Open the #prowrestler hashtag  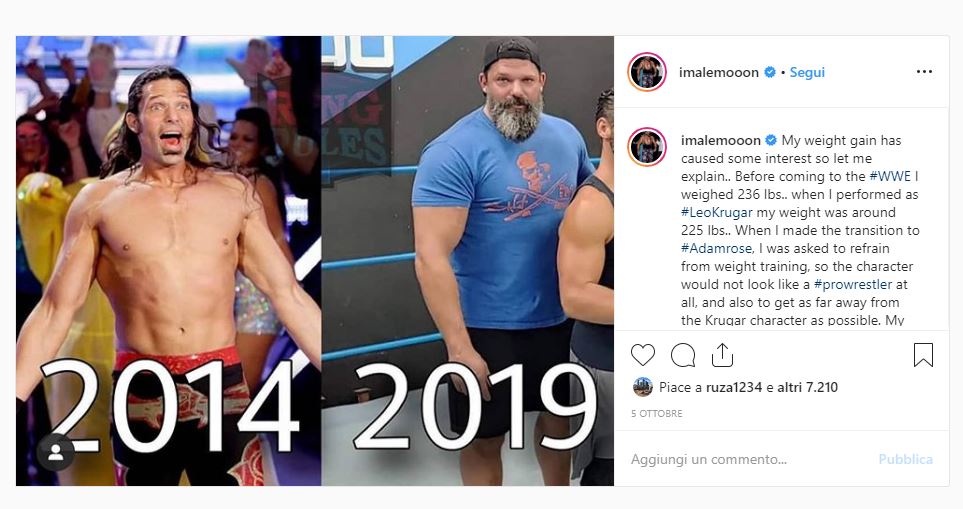(x=852, y=284)
